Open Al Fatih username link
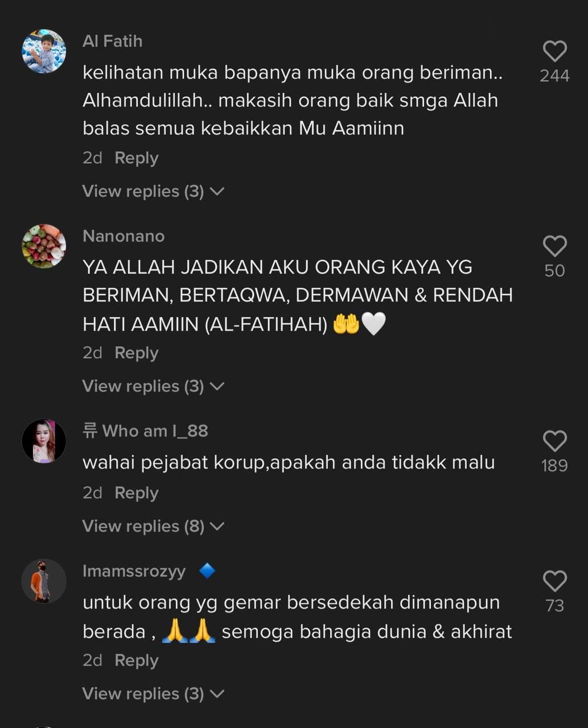The height and width of the screenshot is (728, 588). [x=112, y=41]
